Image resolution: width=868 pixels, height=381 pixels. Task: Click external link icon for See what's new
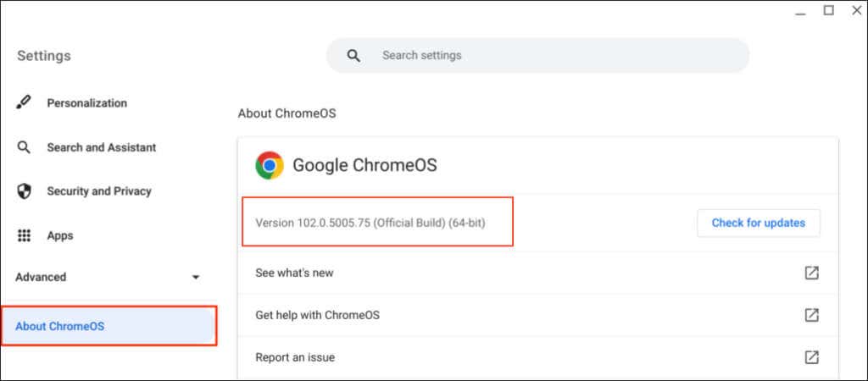[811, 273]
